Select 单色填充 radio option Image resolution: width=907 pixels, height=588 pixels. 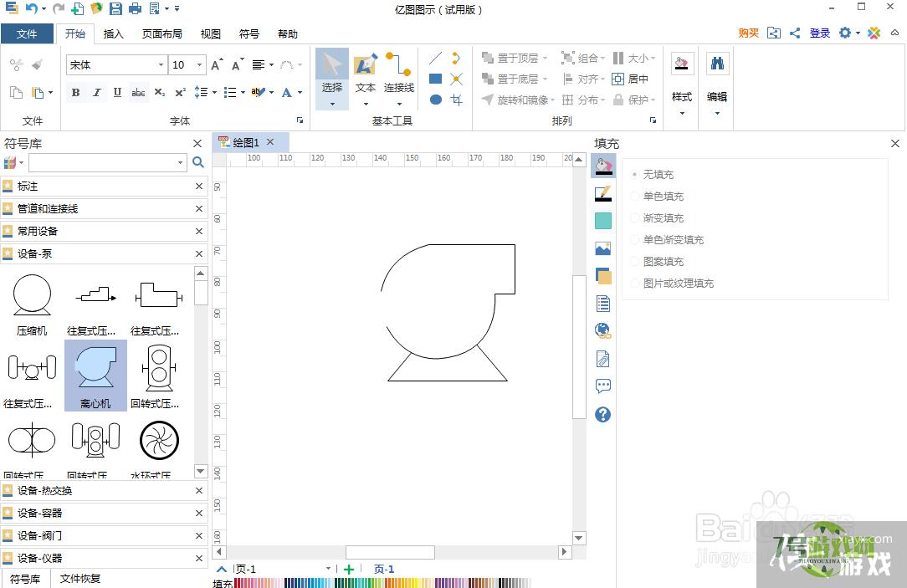pyautogui.click(x=657, y=196)
